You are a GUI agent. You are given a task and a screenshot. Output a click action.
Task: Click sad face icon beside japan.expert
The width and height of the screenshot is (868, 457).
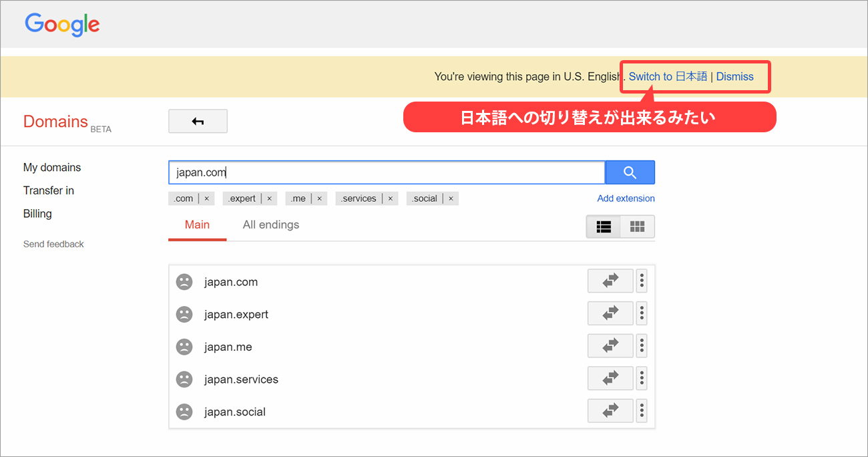click(184, 314)
